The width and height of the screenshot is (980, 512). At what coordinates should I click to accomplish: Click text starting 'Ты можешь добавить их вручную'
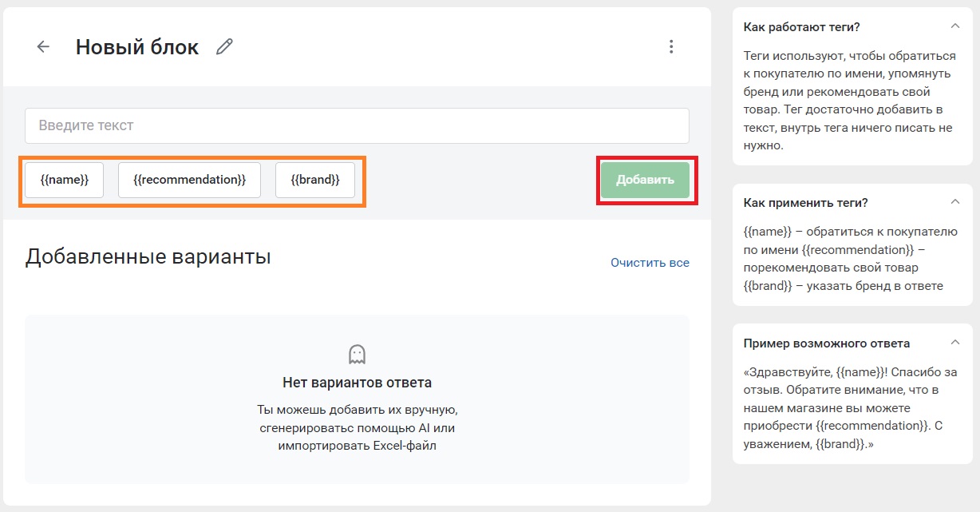[x=357, y=427]
